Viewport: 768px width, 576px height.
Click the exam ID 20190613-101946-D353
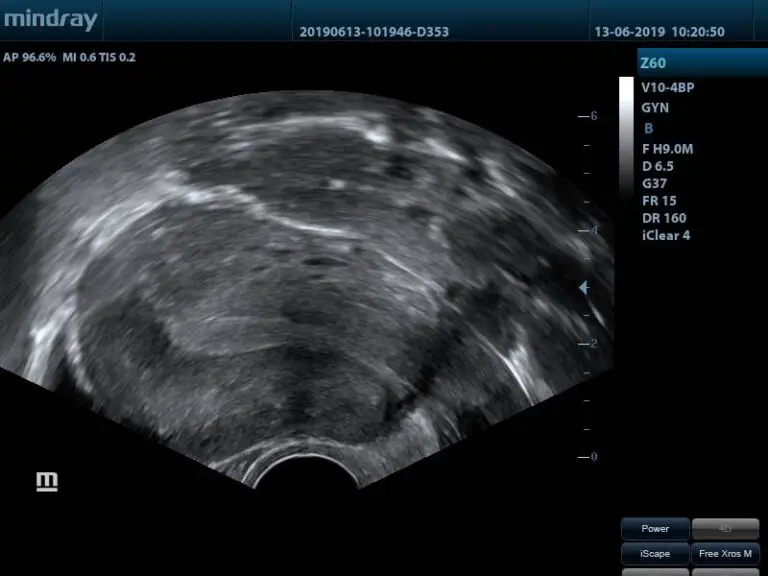click(x=374, y=32)
